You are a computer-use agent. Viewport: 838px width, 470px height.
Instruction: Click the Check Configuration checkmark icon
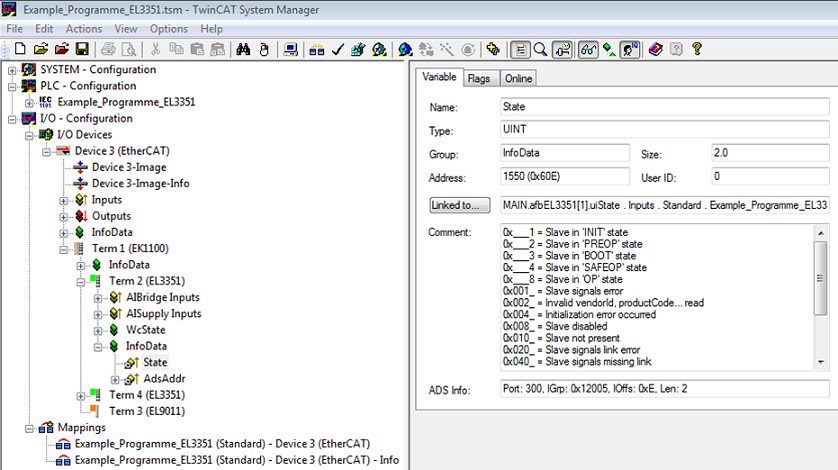[x=337, y=49]
